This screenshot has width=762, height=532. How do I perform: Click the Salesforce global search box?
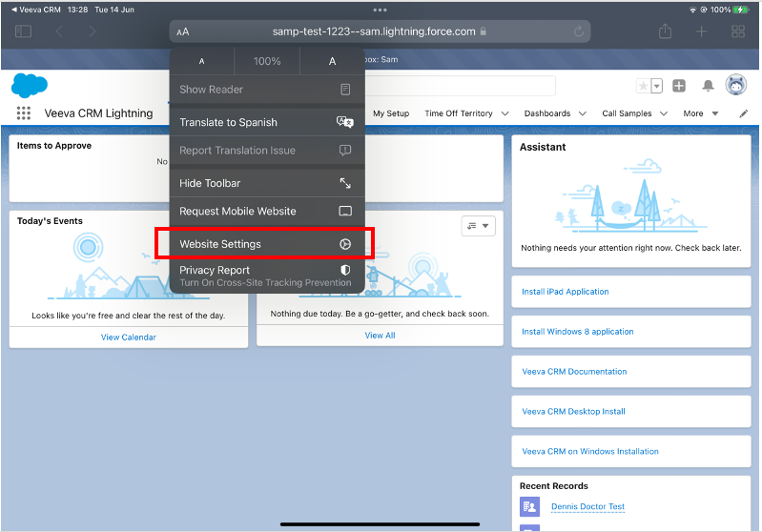pyautogui.click(x=460, y=86)
